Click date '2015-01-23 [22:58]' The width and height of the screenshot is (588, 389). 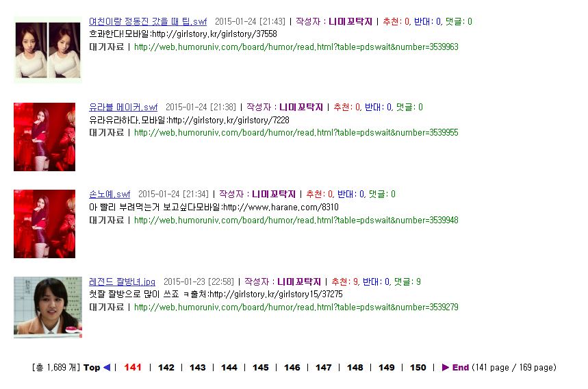click(x=199, y=281)
